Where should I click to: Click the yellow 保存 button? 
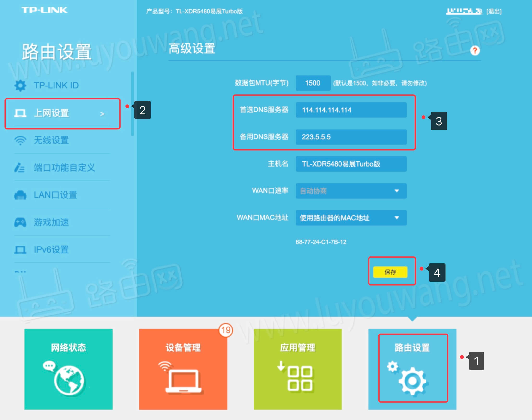(390, 272)
